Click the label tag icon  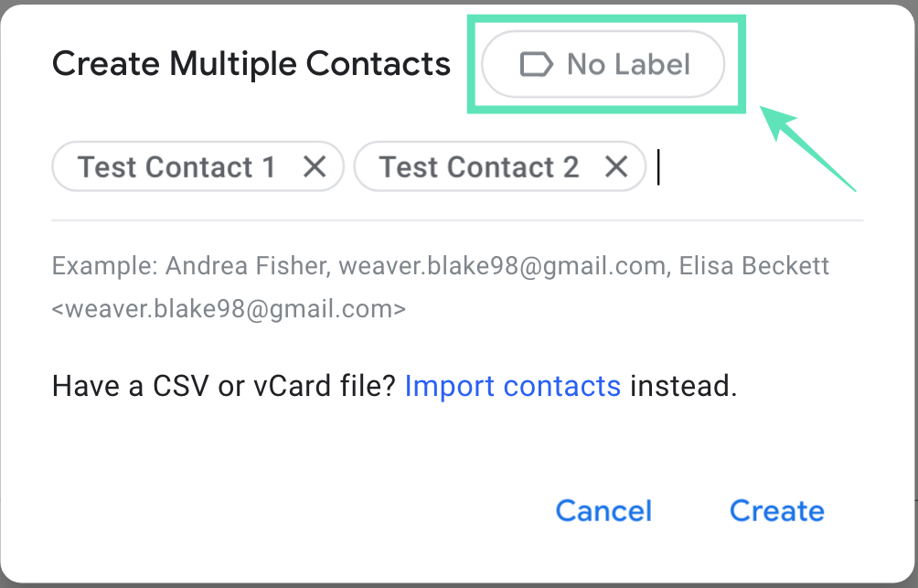536,64
